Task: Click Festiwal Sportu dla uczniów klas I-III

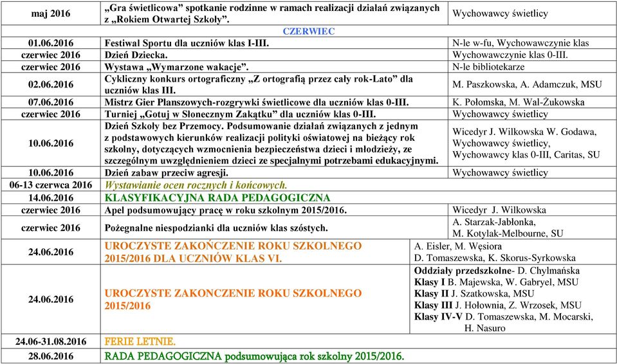Action: coord(187,43)
